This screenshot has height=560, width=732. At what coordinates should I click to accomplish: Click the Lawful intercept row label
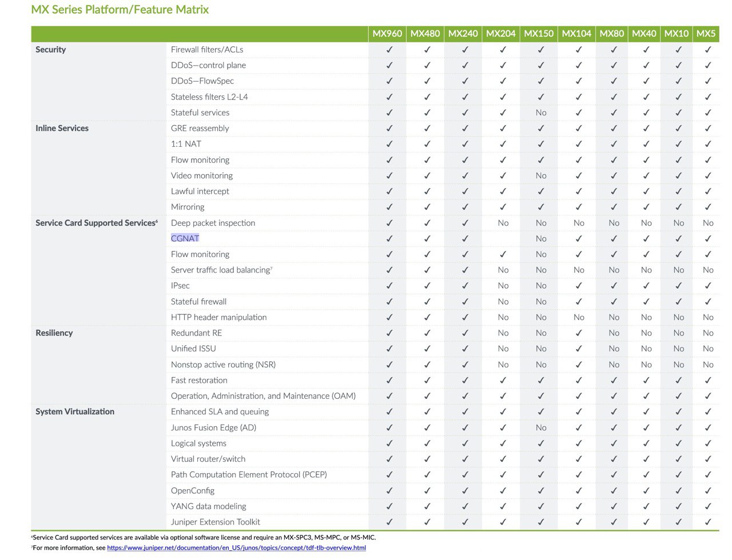pos(200,191)
